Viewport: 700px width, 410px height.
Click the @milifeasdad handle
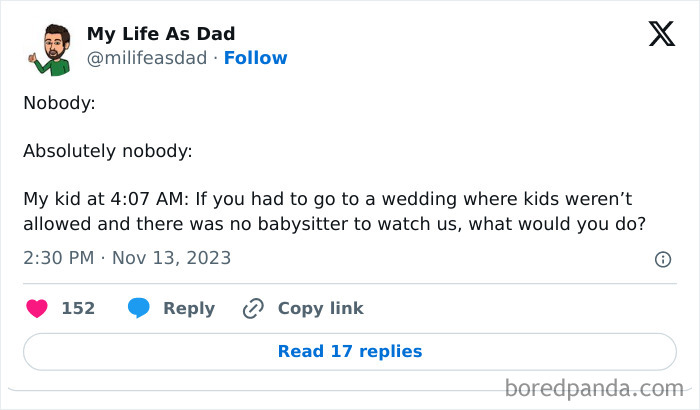pos(148,58)
